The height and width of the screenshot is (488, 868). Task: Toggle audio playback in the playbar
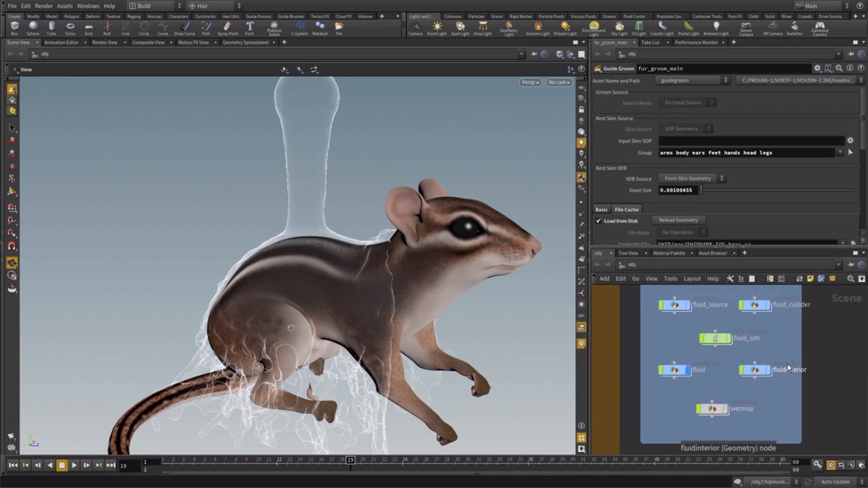coord(850,465)
